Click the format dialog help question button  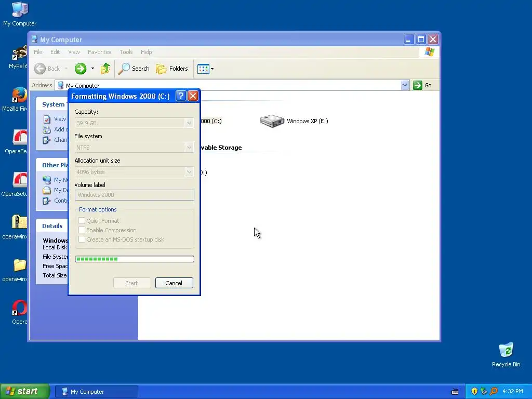tap(181, 96)
